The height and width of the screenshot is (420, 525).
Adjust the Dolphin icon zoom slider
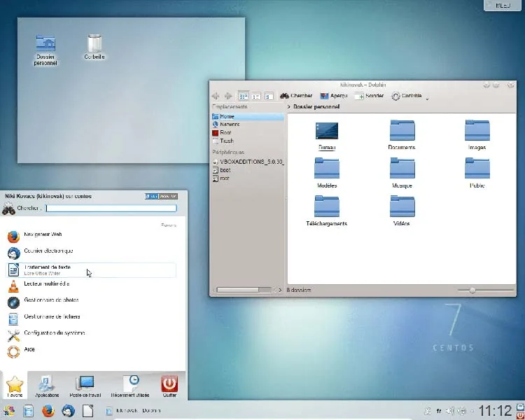click(x=472, y=290)
